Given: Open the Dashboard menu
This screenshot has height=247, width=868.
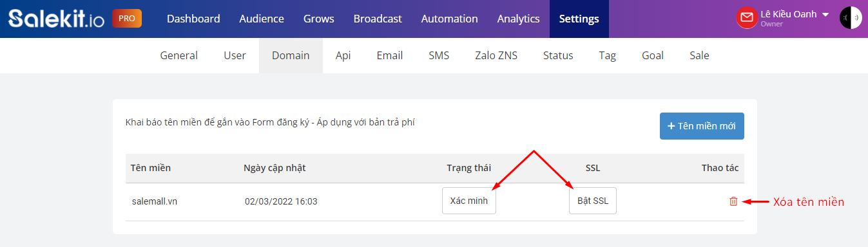Looking at the screenshot, I should [193, 19].
